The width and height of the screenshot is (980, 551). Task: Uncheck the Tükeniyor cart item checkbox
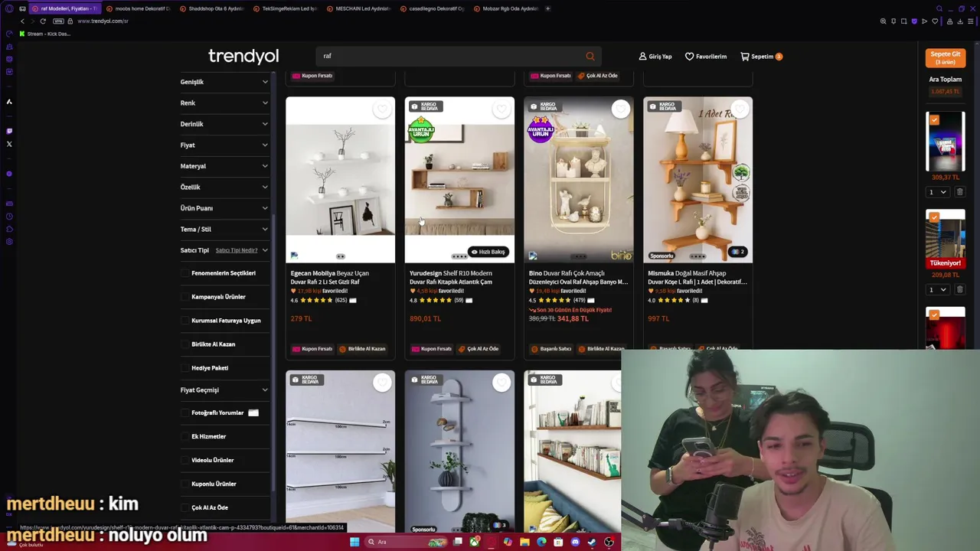pyautogui.click(x=934, y=218)
